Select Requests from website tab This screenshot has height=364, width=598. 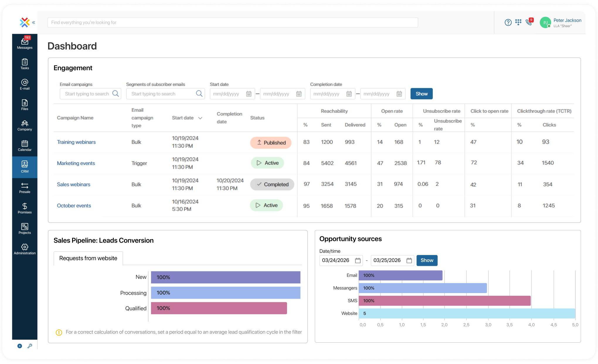pos(88,258)
